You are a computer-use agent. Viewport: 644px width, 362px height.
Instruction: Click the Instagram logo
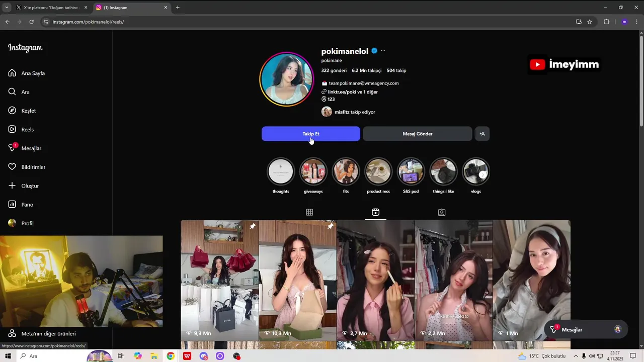point(25,48)
